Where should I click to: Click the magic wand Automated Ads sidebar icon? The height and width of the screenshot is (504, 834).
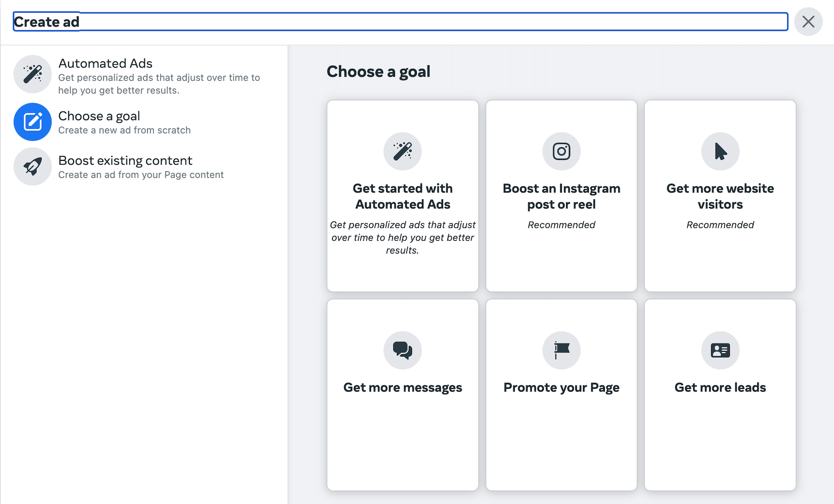click(32, 74)
